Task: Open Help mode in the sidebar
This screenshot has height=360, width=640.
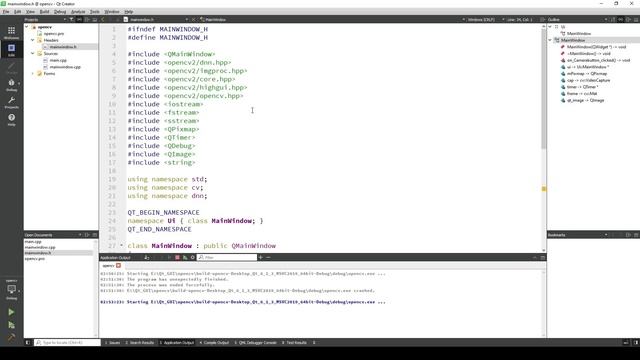Action: coord(11,120)
